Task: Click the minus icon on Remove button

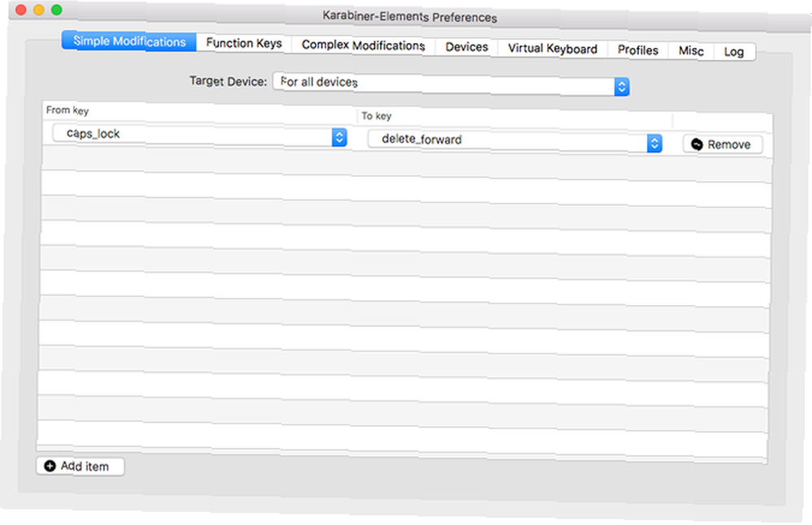Action: [x=697, y=144]
